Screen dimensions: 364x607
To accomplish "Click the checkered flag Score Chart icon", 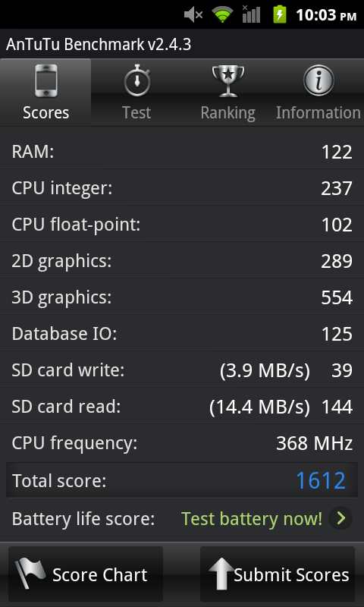I will (30, 574).
